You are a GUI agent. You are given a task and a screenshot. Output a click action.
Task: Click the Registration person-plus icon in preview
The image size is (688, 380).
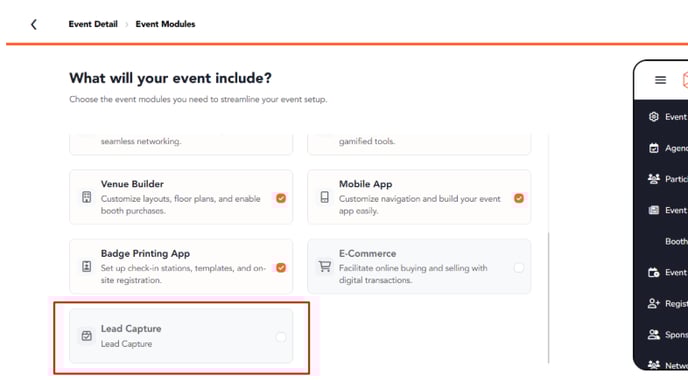654,303
